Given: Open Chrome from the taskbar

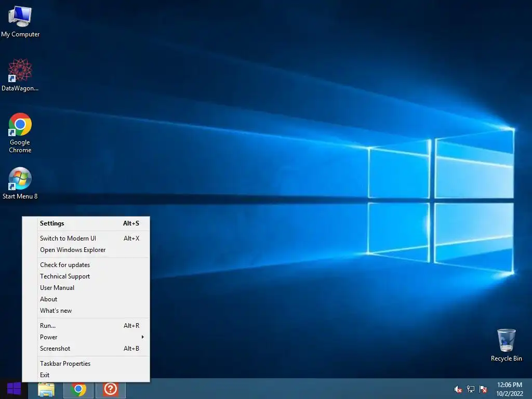Looking at the screenshot, I should [78, 390].
